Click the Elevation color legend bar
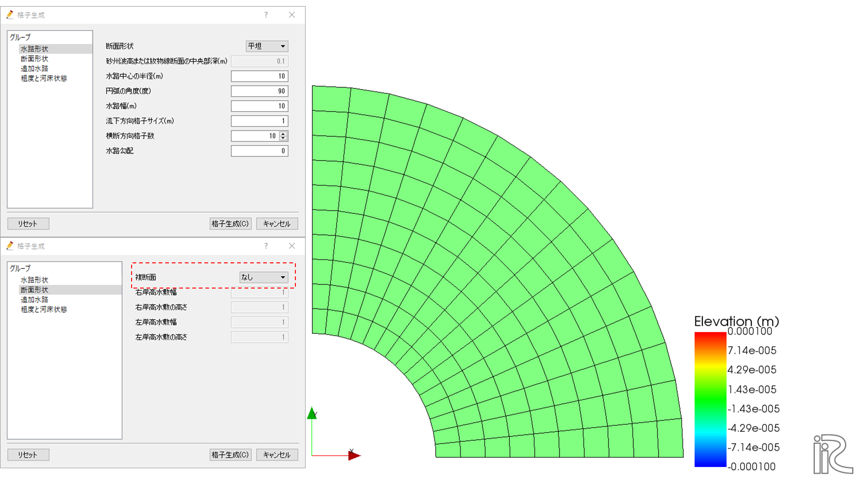This screenshot has width=868, height=479. point(710,399)
